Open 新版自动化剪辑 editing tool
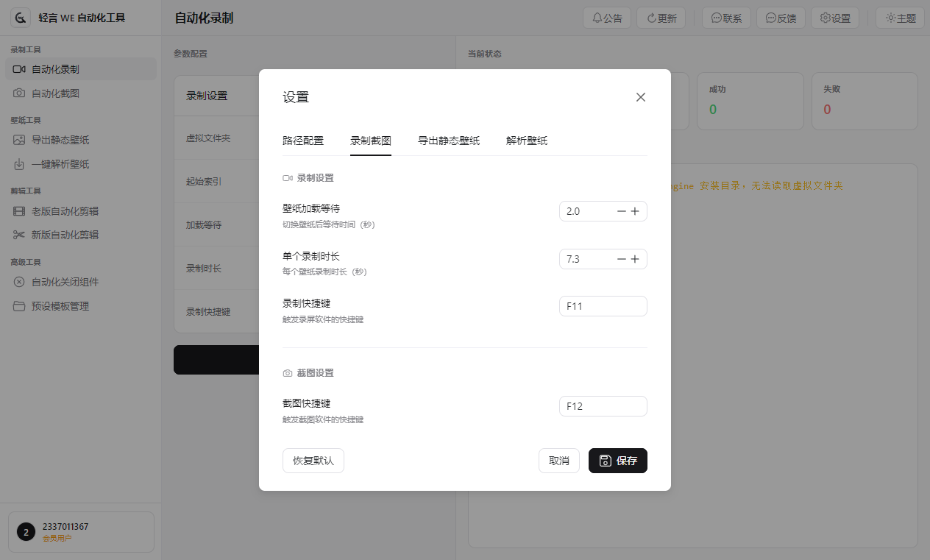Image resolution: width=930 pixels, height=560 pixels. (x=65, y=234)
